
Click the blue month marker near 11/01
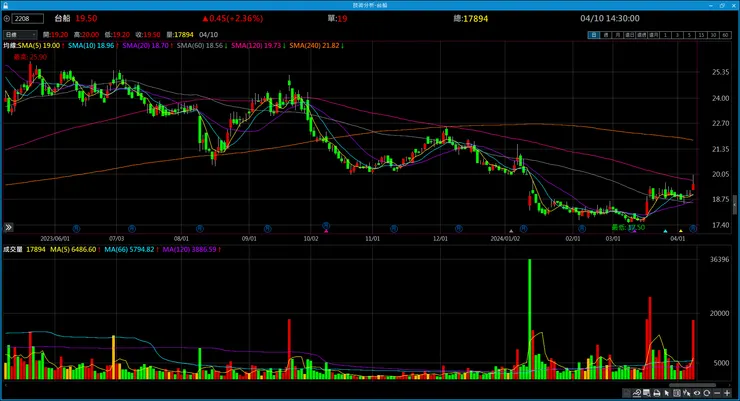click(394, 229)
